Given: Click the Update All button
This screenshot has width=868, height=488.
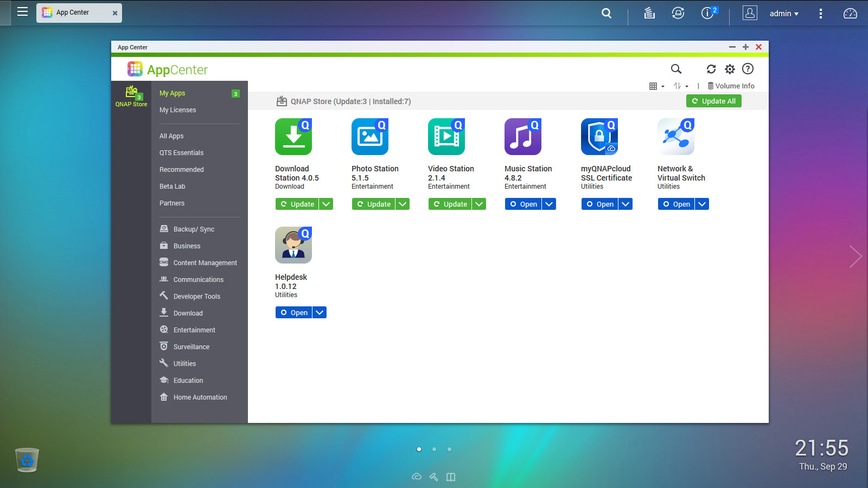Looking at the screenshot, I should [x=714, y=101].
